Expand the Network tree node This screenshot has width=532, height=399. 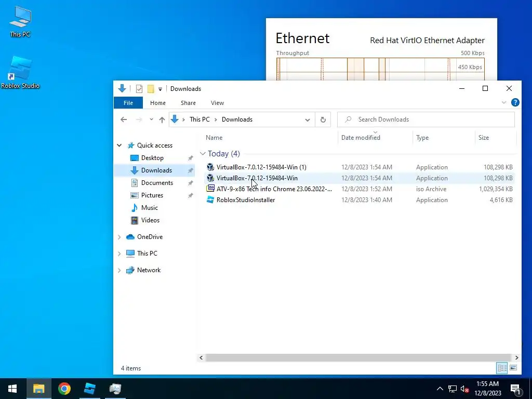pos(119,270)
